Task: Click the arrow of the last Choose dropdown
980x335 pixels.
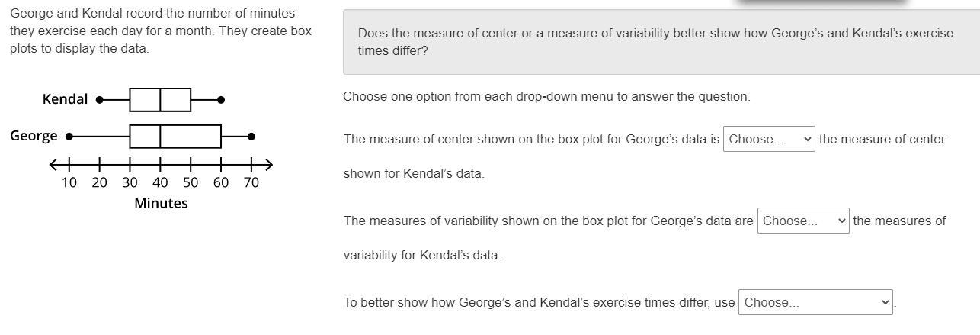Action: (x=885, y=302)
